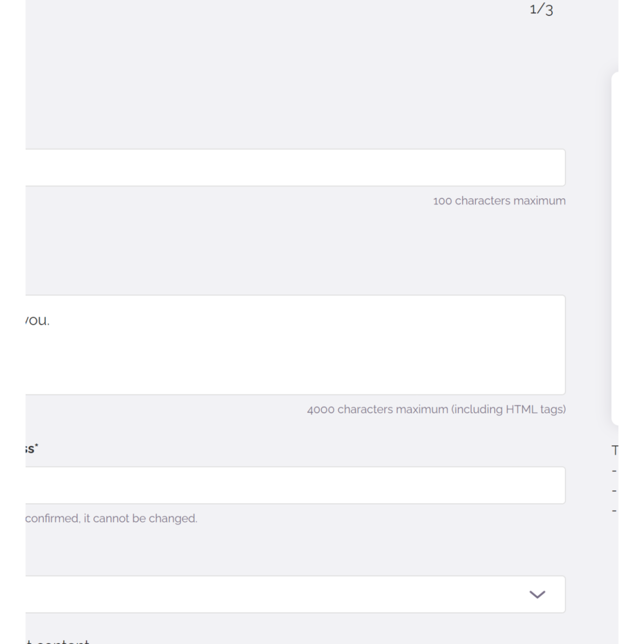Image resolution: width=644 pixels, height=644 pixels.
Task: Click inside the large description textarea
Action: 295,345
